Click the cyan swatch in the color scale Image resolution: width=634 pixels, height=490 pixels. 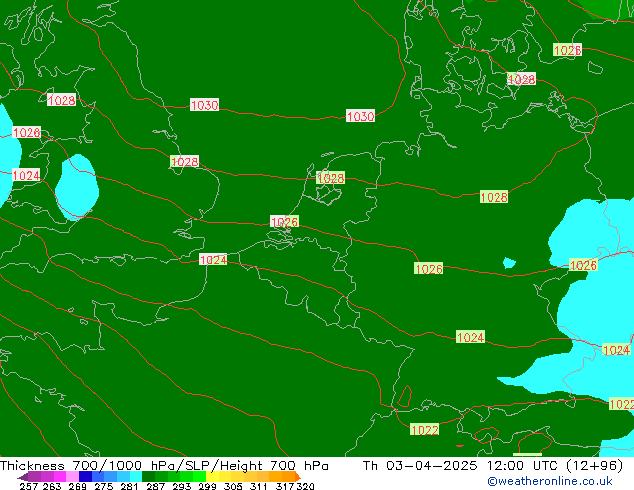(136, 476)
